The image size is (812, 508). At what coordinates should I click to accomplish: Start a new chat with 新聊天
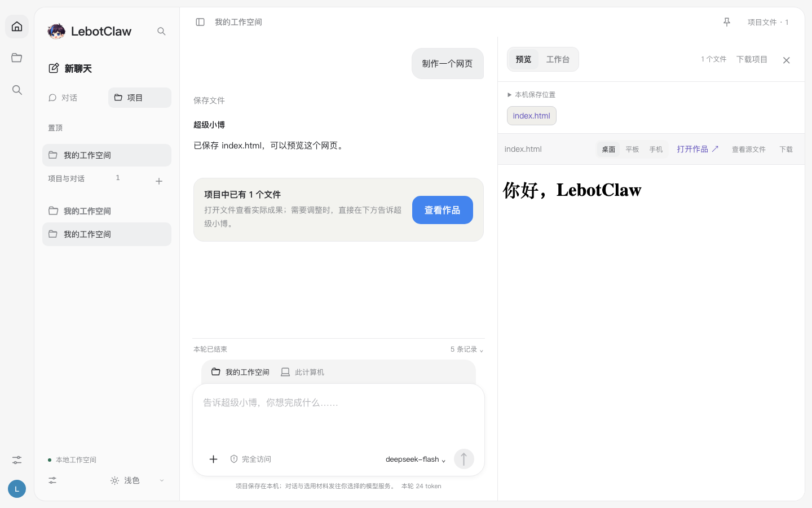[x=70, y=68]
